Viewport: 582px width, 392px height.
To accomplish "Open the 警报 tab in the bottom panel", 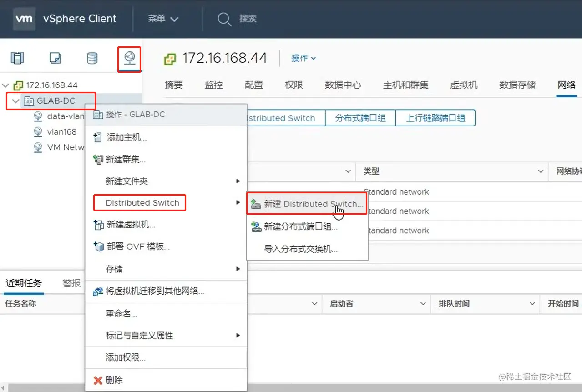I will point(71,283).
